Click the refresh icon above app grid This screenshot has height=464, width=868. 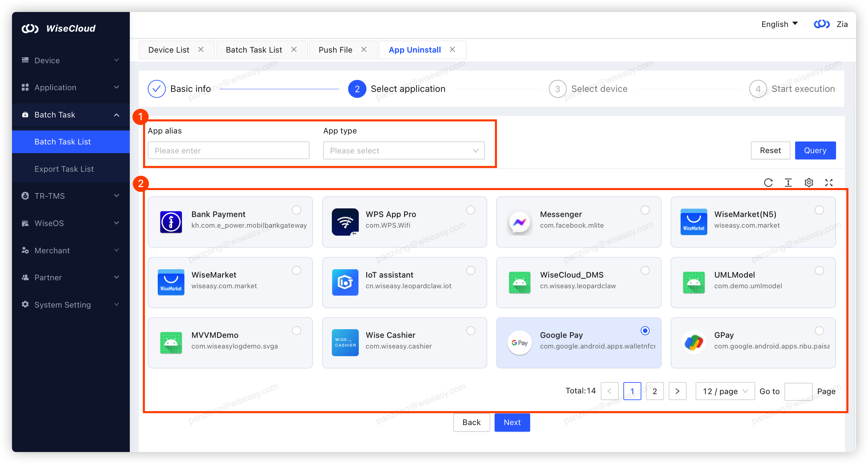pos(768,182)
